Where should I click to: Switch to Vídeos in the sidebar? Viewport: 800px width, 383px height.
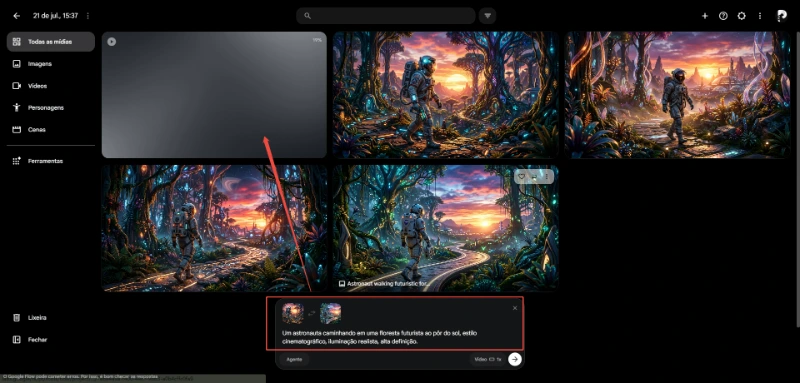(x=51, y=86)
